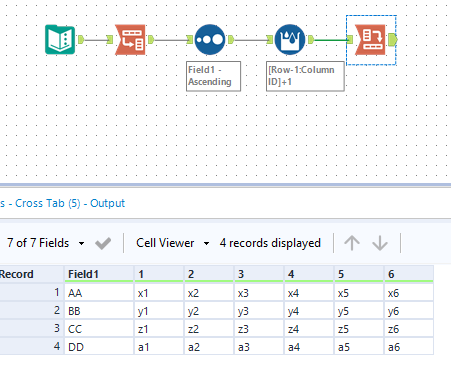Select cell 'a6'
This screenshot has height=369, width=451.
tap(409, 347)
